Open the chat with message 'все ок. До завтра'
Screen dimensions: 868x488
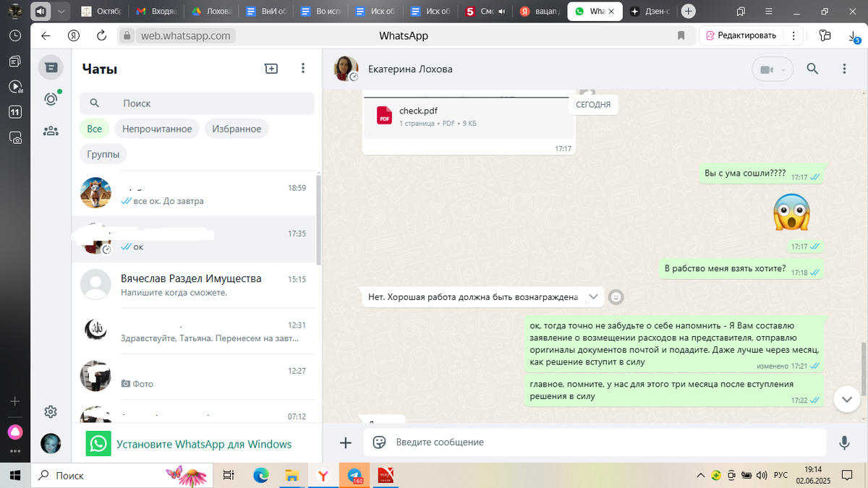coord(194,194)
